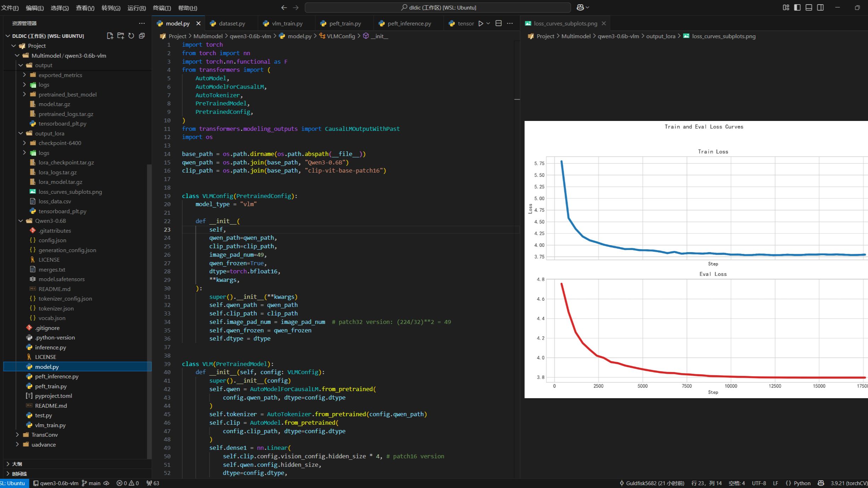Split the editor with split icon
This screenshot has width=868, height=488.
click(499, 23)
